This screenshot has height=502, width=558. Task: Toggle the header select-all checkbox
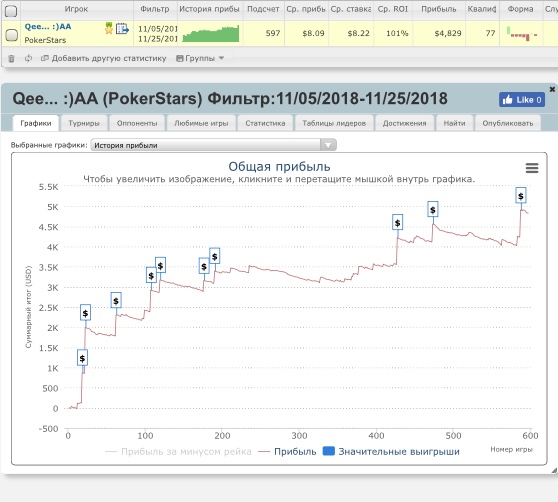click(x=11, y=11)
